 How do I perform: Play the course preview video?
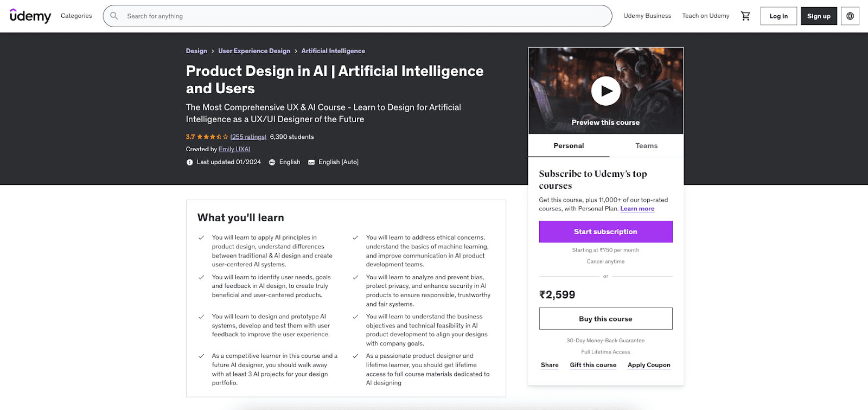point(605,91)
